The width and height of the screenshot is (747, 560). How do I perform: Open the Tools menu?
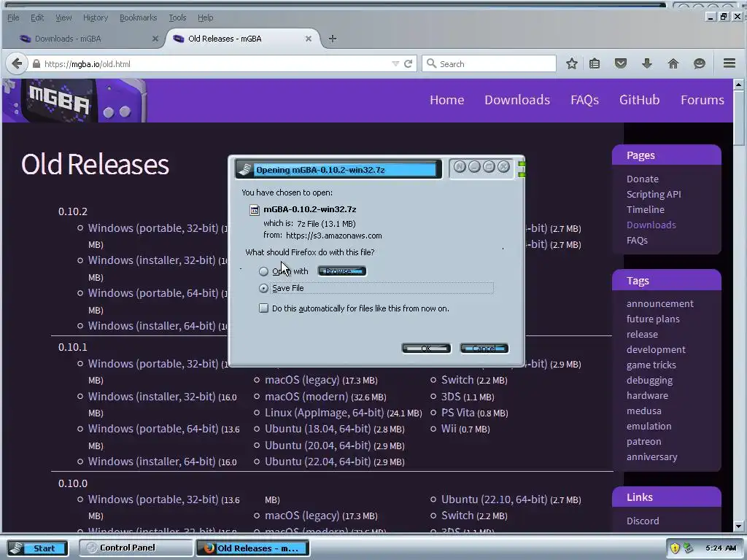(x=177, y=17)
